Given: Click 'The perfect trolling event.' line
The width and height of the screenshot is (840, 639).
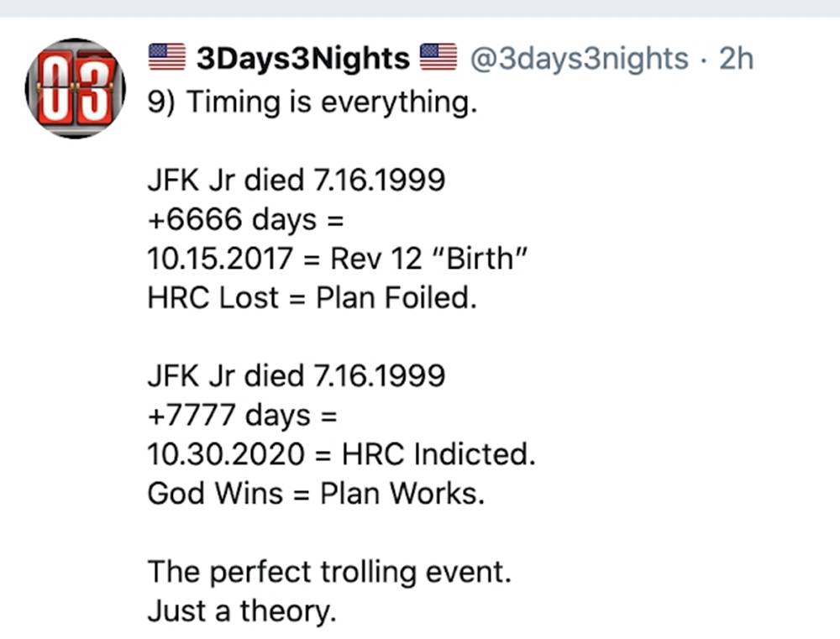Looking at the screenshot, I should pos(329,572).
